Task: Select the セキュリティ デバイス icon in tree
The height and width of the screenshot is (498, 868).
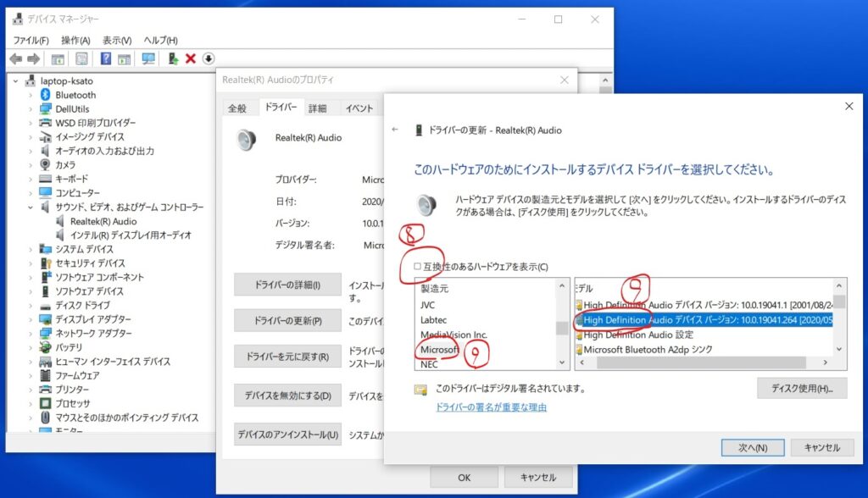Action: [x=46, y=263]
